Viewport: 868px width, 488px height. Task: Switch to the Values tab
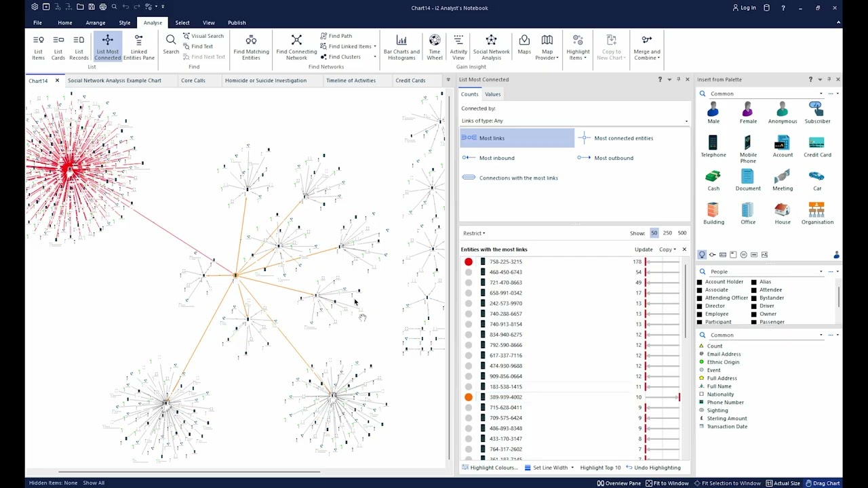pos(492,94)
